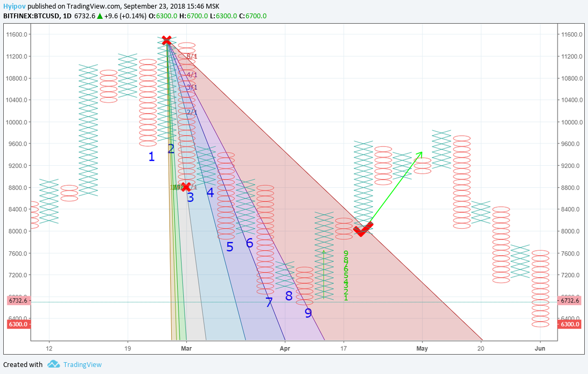Click the blue number 4 annotation
The image size is (588, 374).
211,193
